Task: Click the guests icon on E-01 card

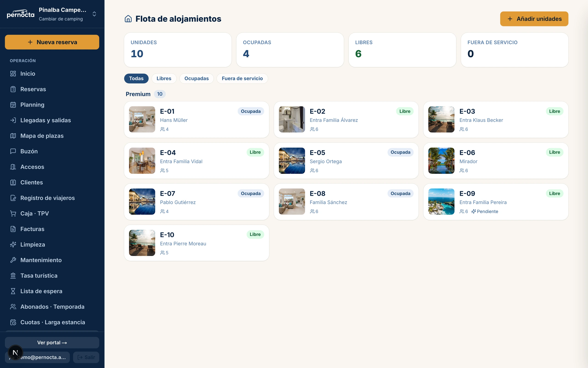Action: (162, 129)
